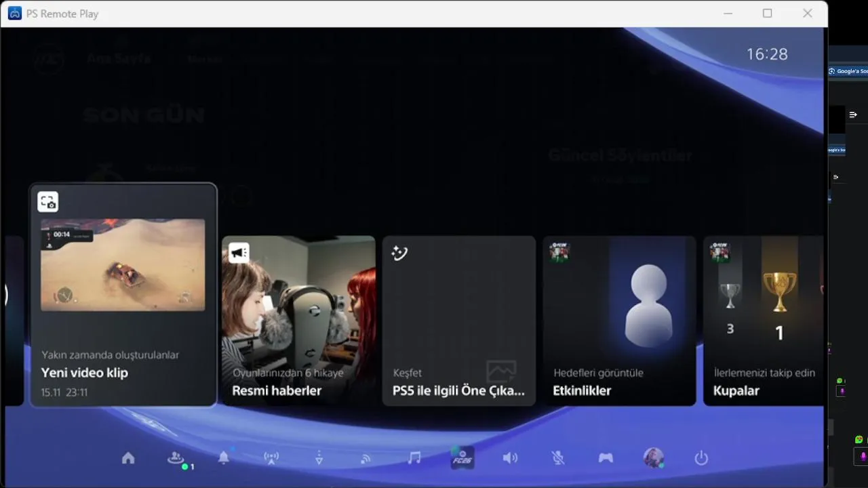The height and width of the screenshot is (488, 868).
Task: Open the Music note icon
Action: tap(414, 458)
